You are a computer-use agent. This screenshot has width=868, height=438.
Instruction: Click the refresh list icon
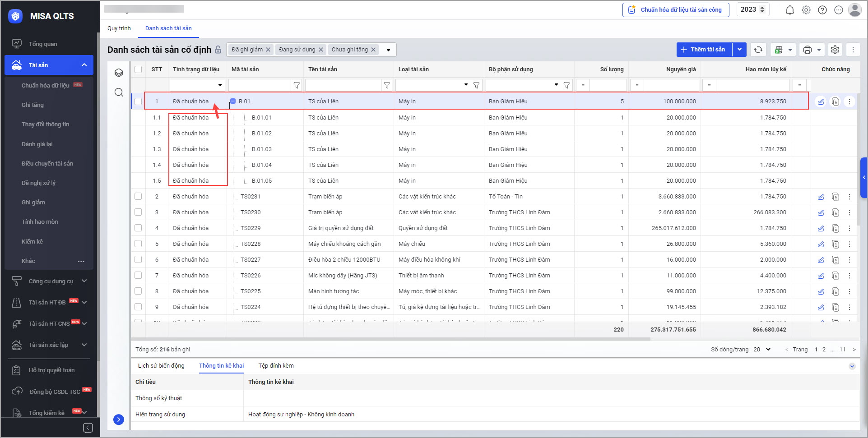758,50
